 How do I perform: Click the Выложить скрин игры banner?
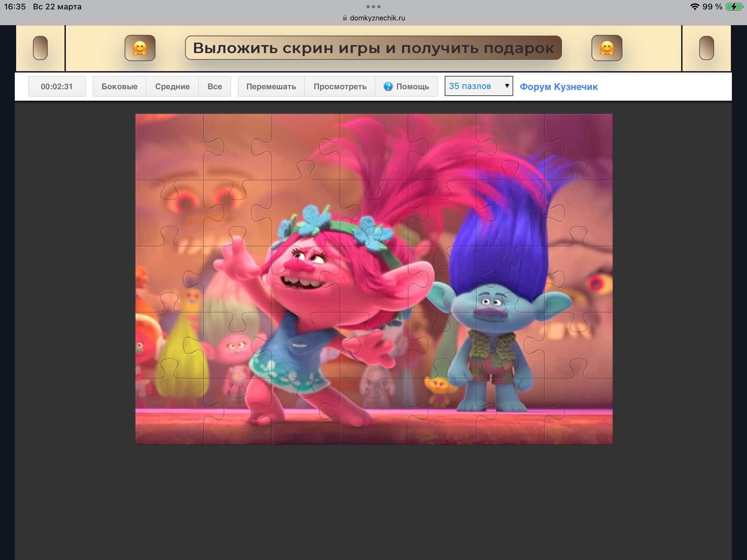373,48
